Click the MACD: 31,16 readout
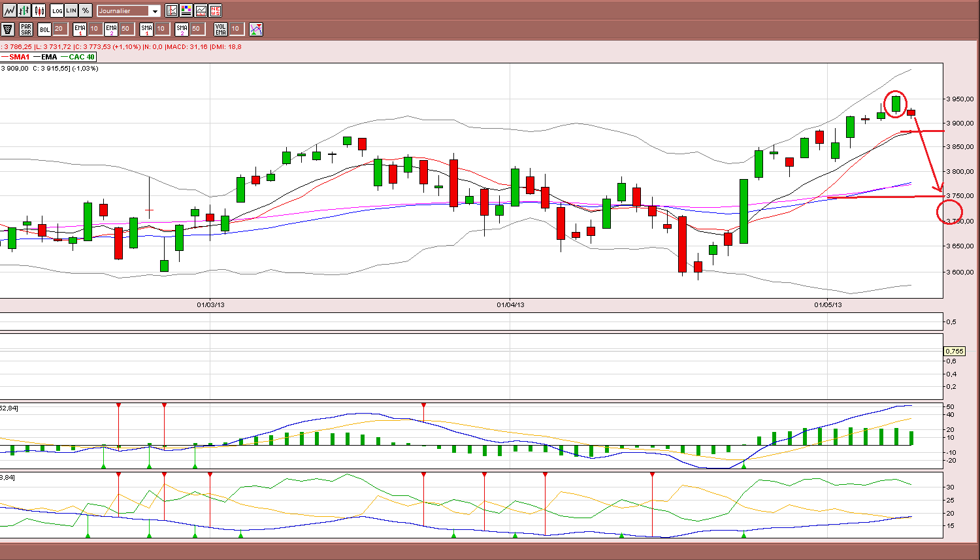 pos(187,47)
